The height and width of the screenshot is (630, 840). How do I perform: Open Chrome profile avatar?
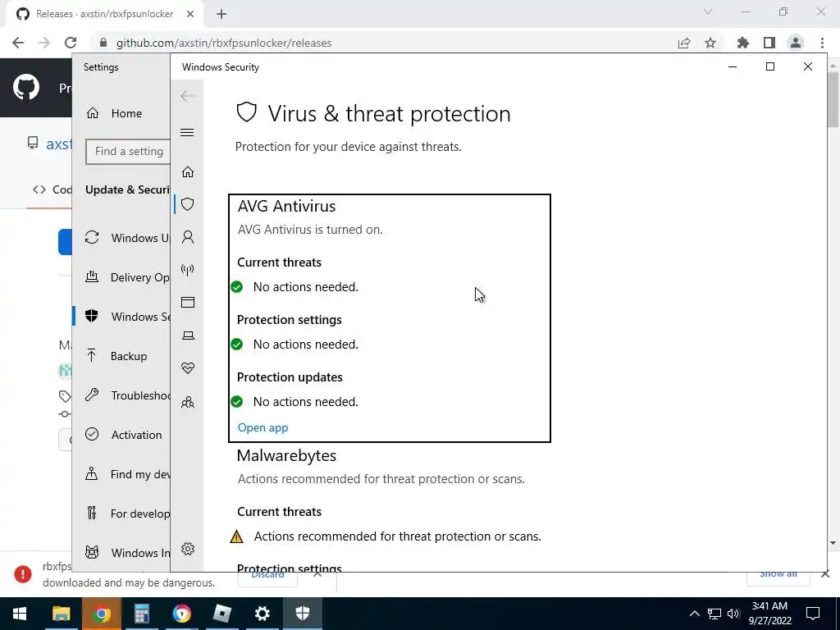coord(796,43)
